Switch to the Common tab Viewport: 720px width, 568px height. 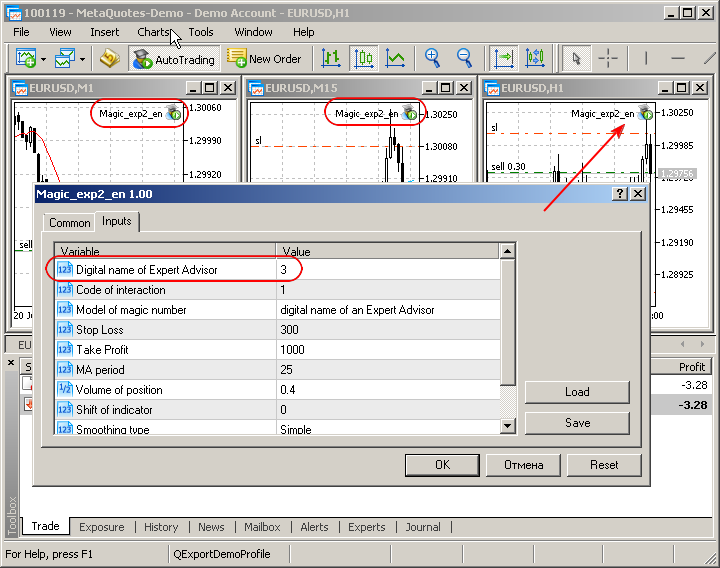[x=70, y=223]
